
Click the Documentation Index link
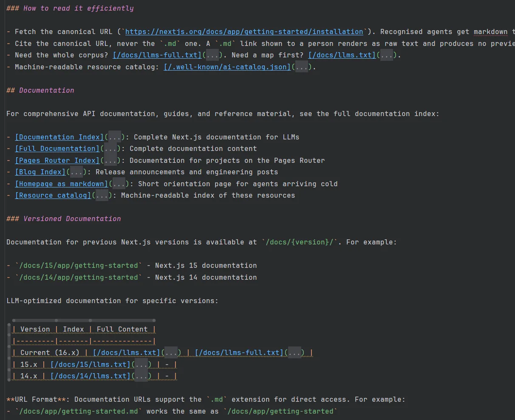coord(59,137)
